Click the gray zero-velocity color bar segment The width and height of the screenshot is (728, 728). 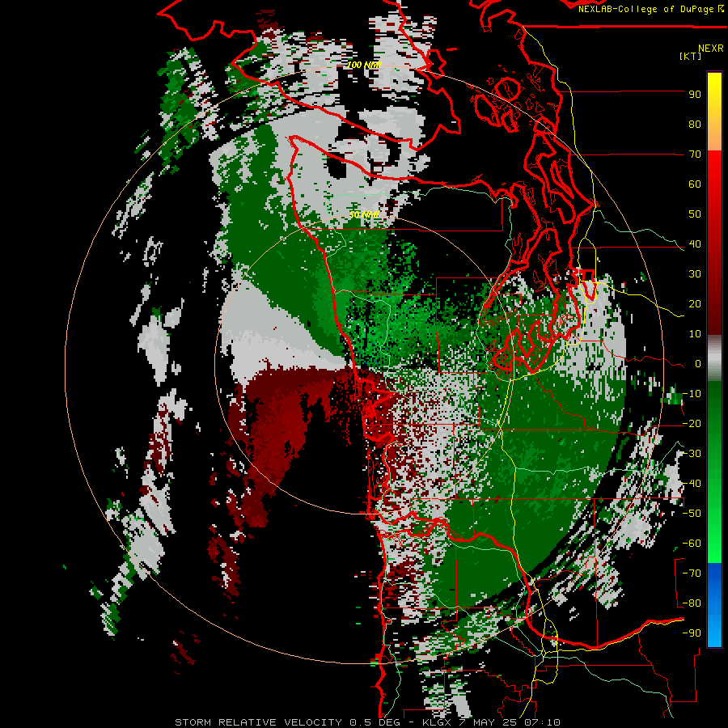tap(714, 358)
